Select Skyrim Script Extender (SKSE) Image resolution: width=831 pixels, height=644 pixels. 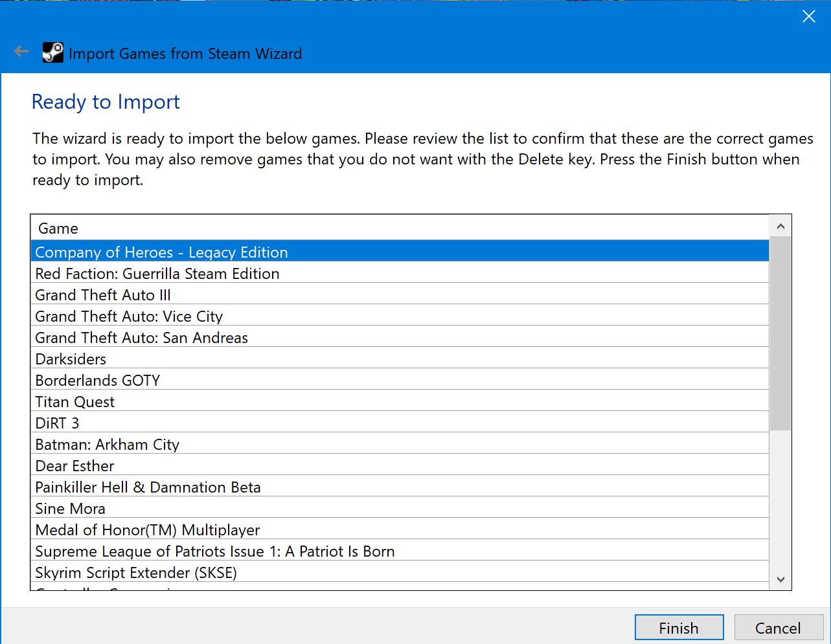pos(400,572)
